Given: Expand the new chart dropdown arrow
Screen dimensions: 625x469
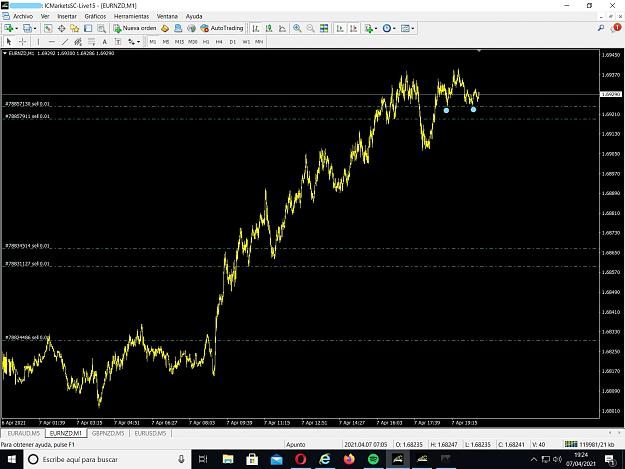Looking at the screenshot, I should click(16, 28).
